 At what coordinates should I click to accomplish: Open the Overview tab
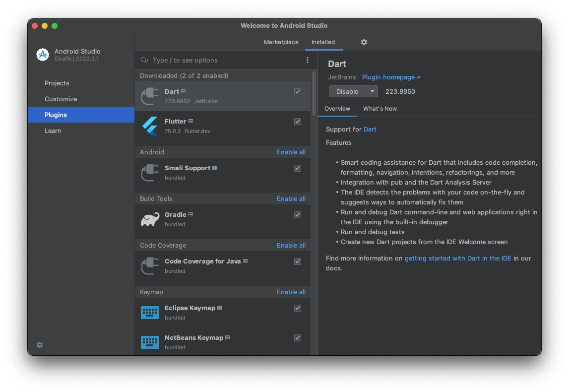click(337, 109)
